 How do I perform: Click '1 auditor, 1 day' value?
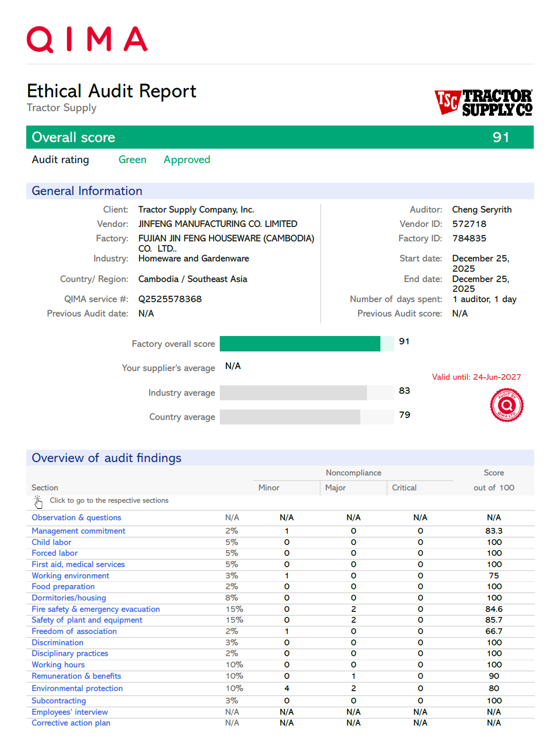[484, 299]
